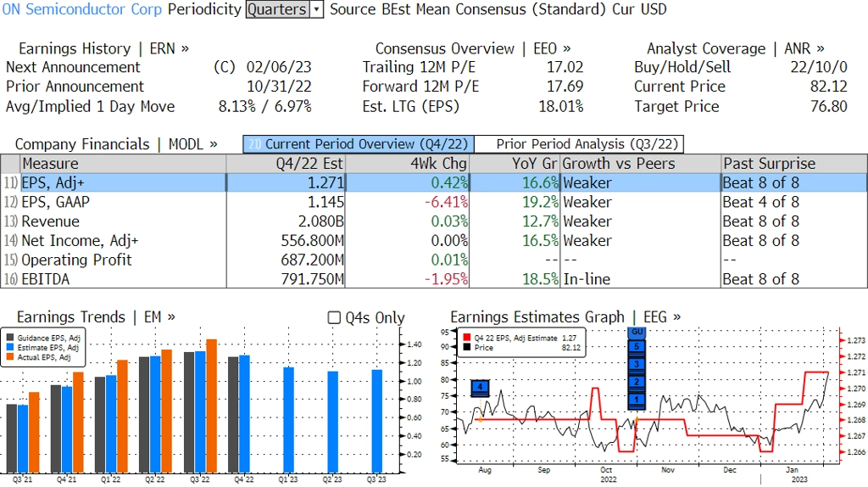
Task: Select Current Period Overview (Q4/22) tab
Action: tap(359, 144)
